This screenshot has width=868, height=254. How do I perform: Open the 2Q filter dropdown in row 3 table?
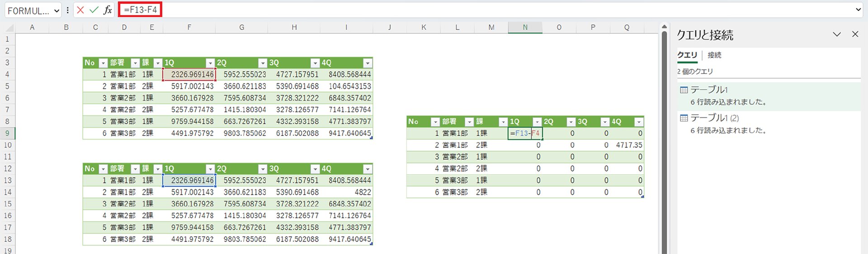tap(263, 63)
